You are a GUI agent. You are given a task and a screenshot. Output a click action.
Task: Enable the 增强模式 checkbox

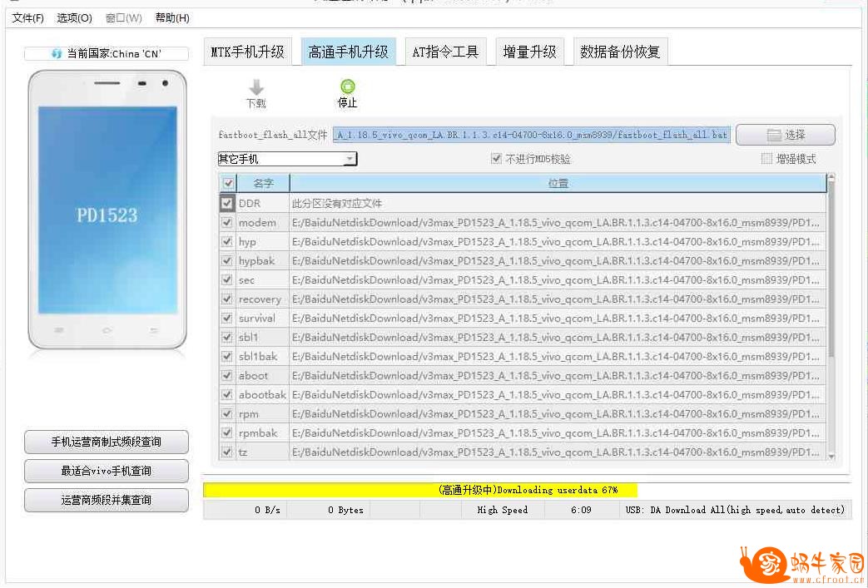pos(766,159)
